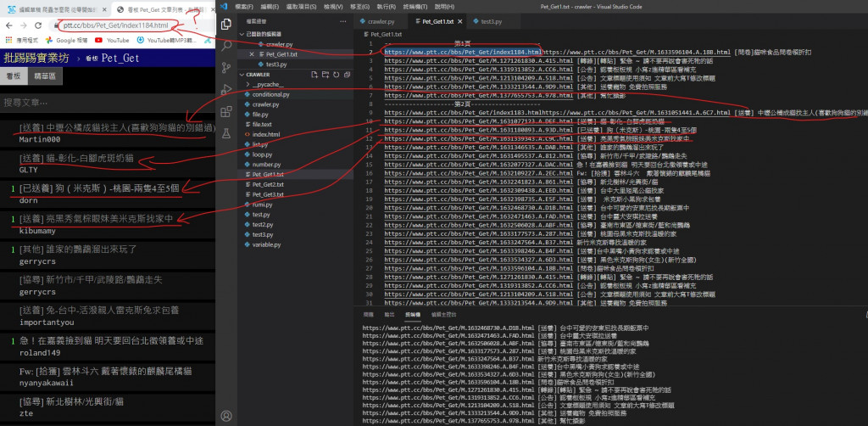Open the Google Photos bookmark
Image resolution: width=868 pixels, height=426 pixels.
point(66,40)
